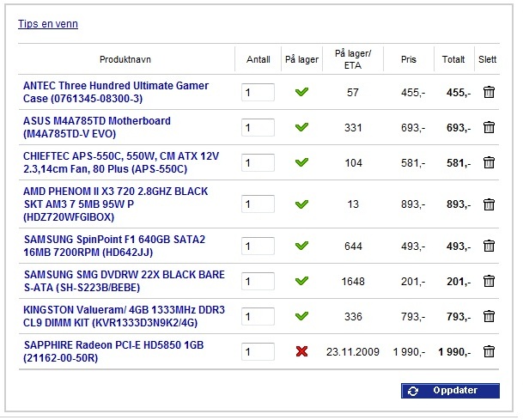Open the Tips en venn link
The height and width of the screenshot is (420, 523).
(x=48, y=24)
